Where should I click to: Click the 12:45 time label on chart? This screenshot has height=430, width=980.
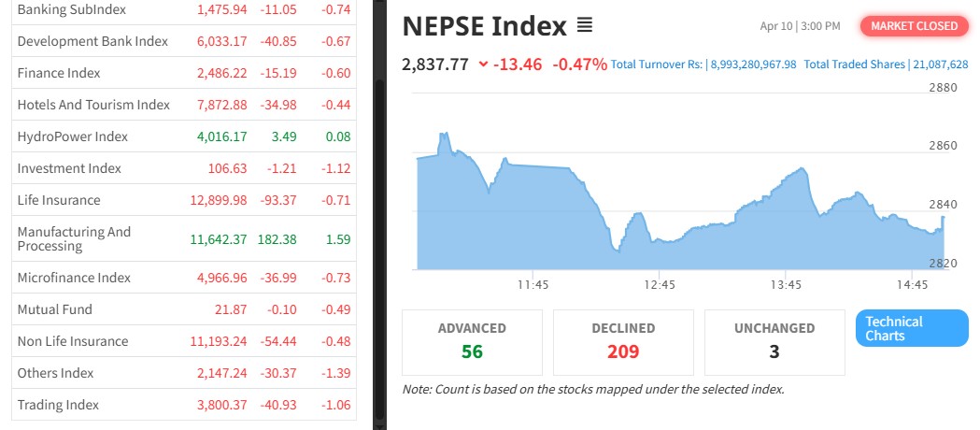(x=660, y=284)
